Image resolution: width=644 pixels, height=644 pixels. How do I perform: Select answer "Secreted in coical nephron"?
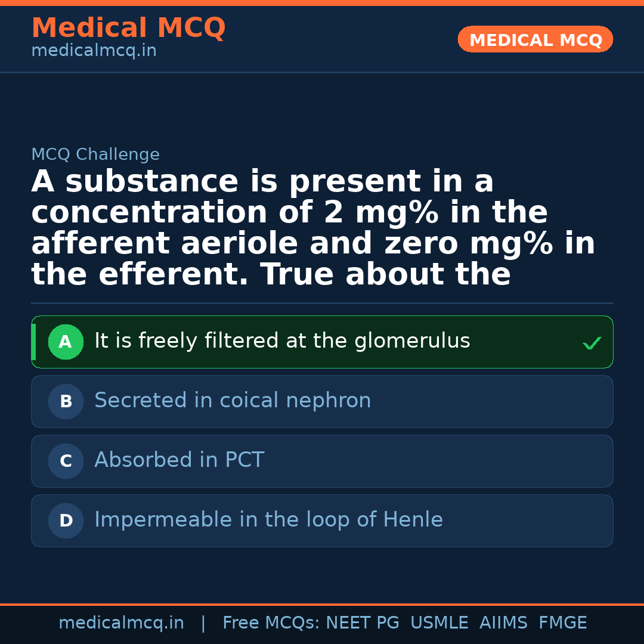pos(233,401)
